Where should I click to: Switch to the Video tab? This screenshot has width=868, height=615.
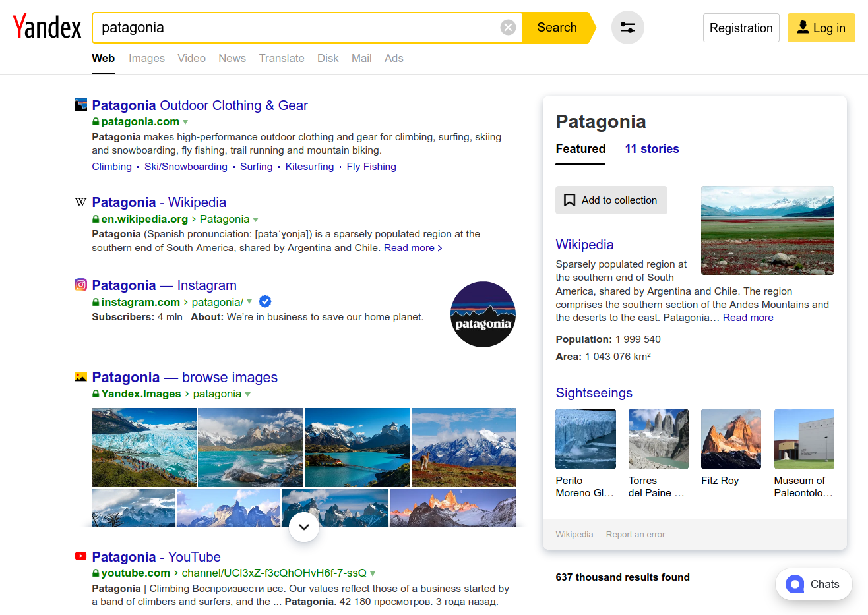pyautogui.click(x=191, y=58)
